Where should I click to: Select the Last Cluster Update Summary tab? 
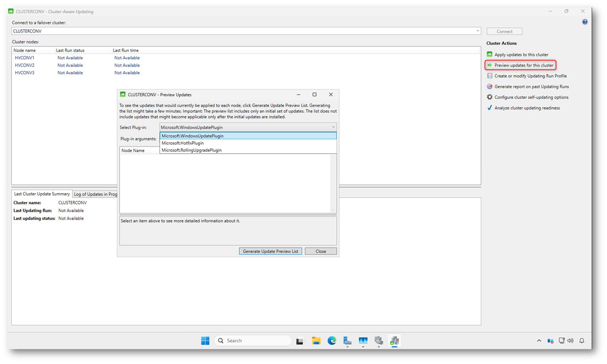pyautogui.click(x=42, y=194)
